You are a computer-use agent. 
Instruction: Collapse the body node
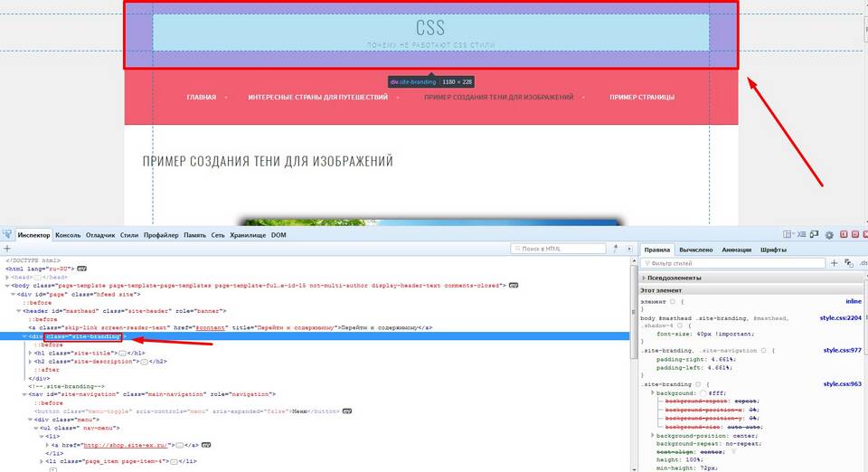(x=7, y=286)
